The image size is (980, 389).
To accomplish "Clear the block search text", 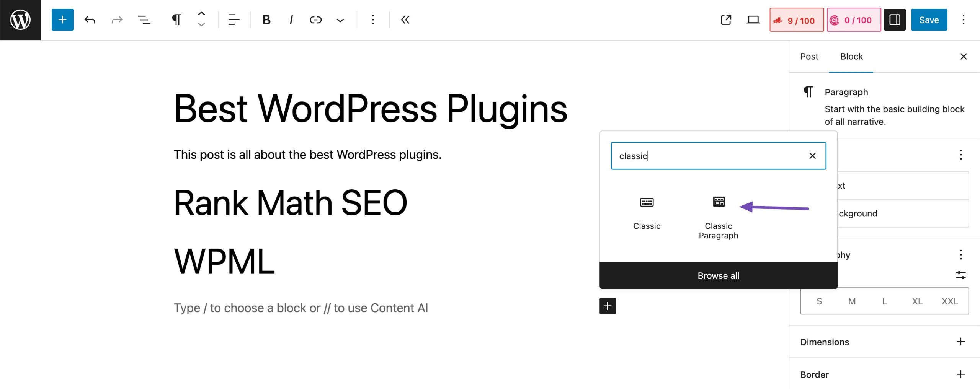I will 812,156.
